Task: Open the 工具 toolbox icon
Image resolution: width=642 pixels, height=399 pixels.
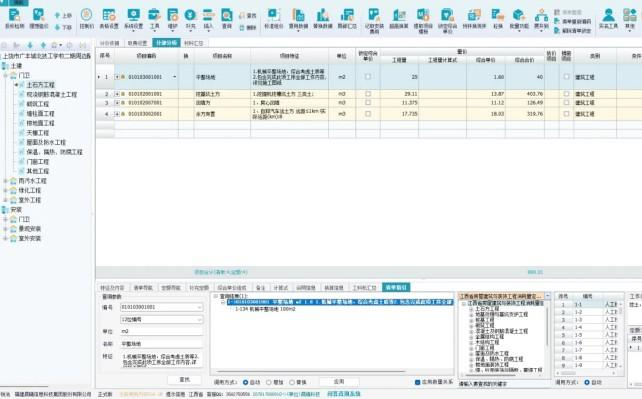Action: click(x=154, y=15)
